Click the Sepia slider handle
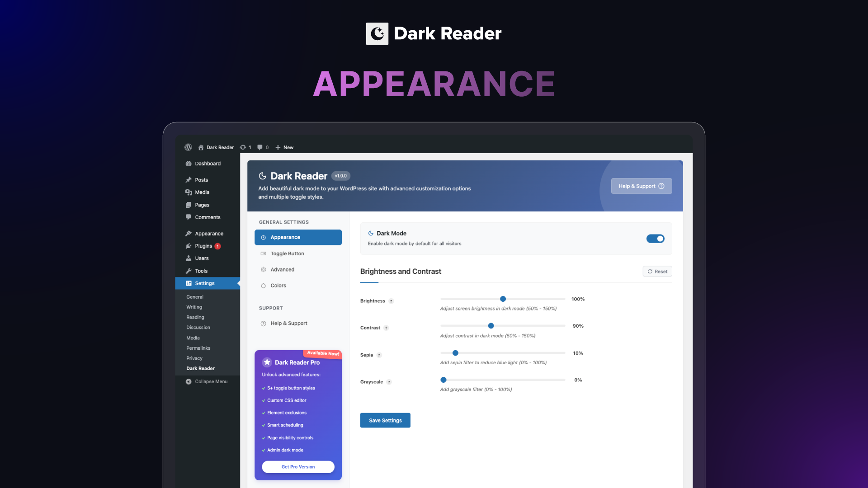The height and width of the screenshot is (488, 868). 455,353
